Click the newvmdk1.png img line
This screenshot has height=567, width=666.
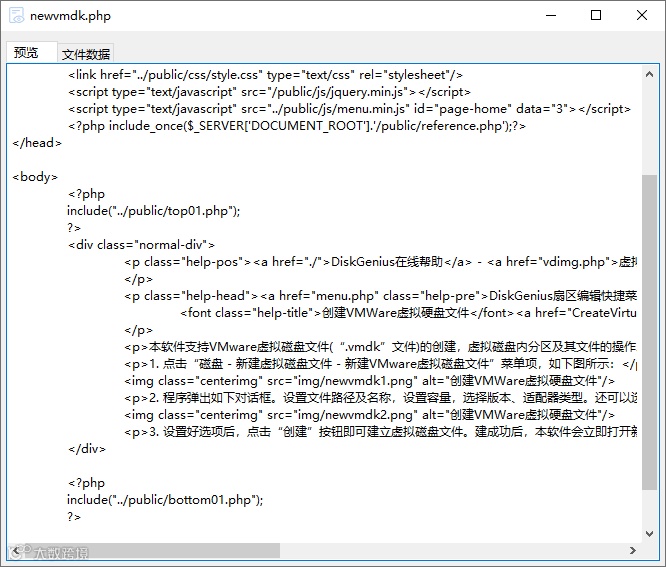(x=370, y=381)
